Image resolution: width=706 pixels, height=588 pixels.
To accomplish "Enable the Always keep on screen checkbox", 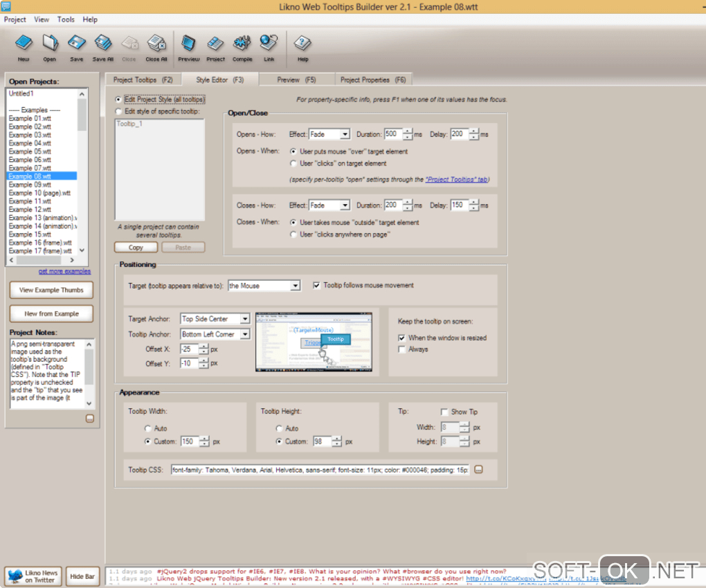I will (x=401, y=349).
